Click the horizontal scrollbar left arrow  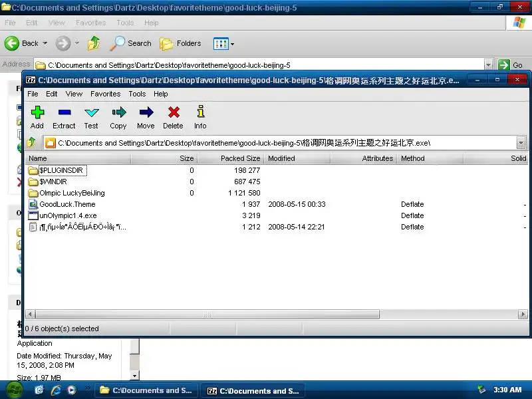click(30, 315)
